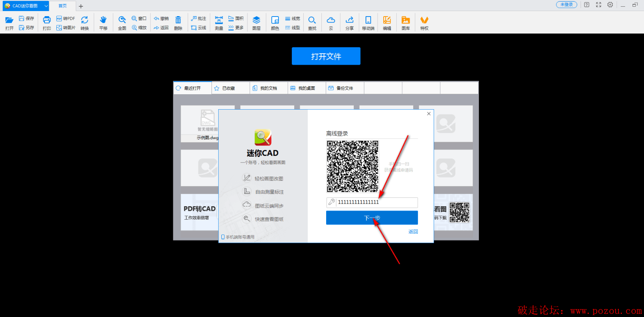
Task: Click the 手机端账号通用 link
Action: tap(238, 237)
